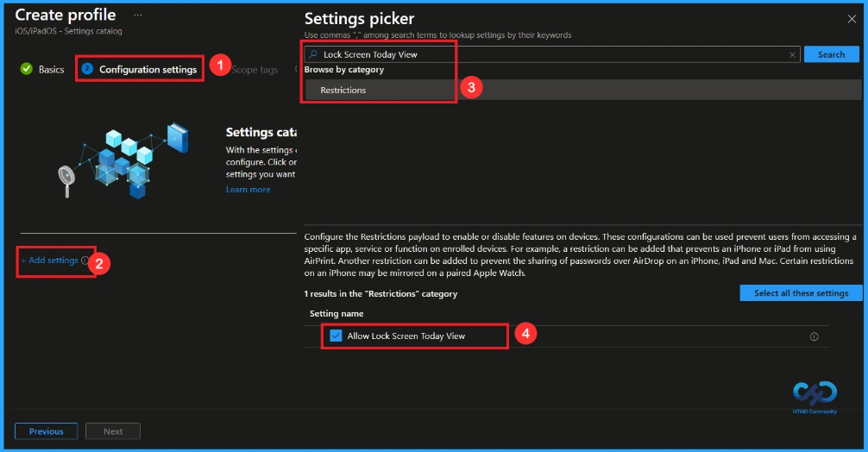The image size is (868, 452).
Task: Switch to the Basics tab
Action: click(51, 70)
